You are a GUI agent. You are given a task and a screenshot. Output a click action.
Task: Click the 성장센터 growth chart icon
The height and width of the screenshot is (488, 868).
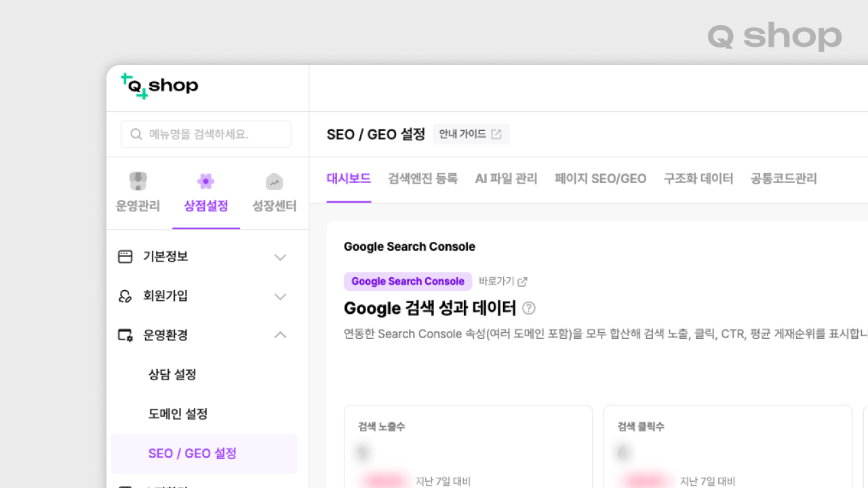click(274, 181)
